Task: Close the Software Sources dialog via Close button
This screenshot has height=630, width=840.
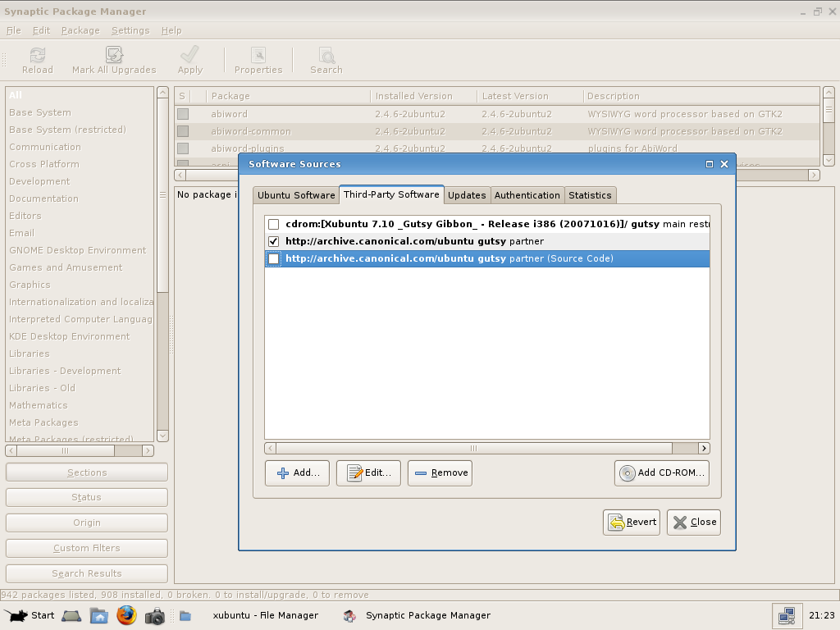Action: (x=694, y=523)
